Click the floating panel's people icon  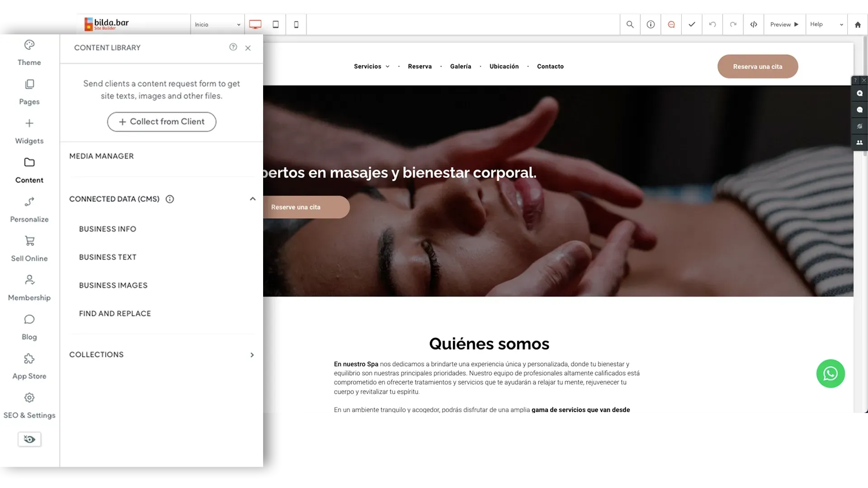[x=859, y=142]
